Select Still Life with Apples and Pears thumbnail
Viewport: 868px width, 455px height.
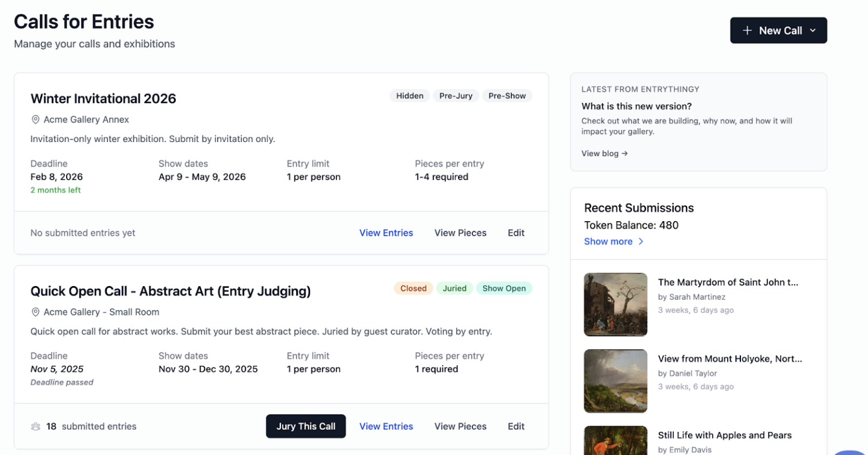[615, 440]
